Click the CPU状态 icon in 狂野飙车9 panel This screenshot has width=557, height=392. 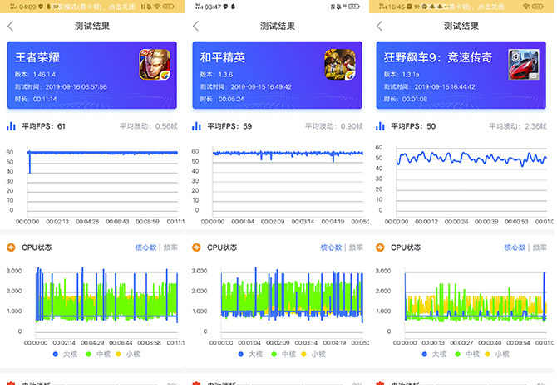(x=380, y=247)
